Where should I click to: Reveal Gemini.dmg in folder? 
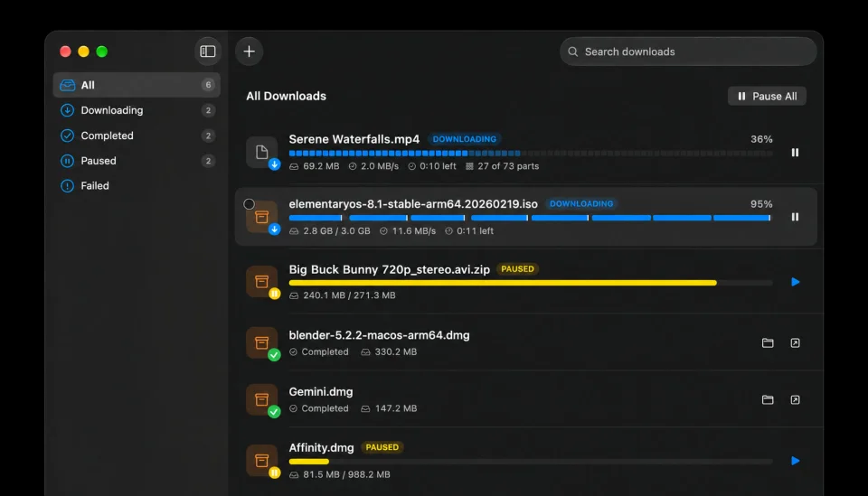(768, 400)
